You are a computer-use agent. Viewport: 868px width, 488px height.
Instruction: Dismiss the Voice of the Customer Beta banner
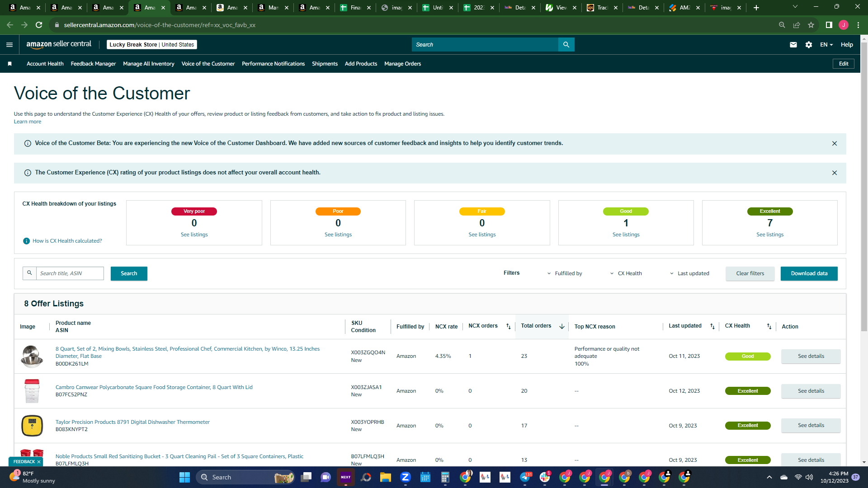pos(834,143)
